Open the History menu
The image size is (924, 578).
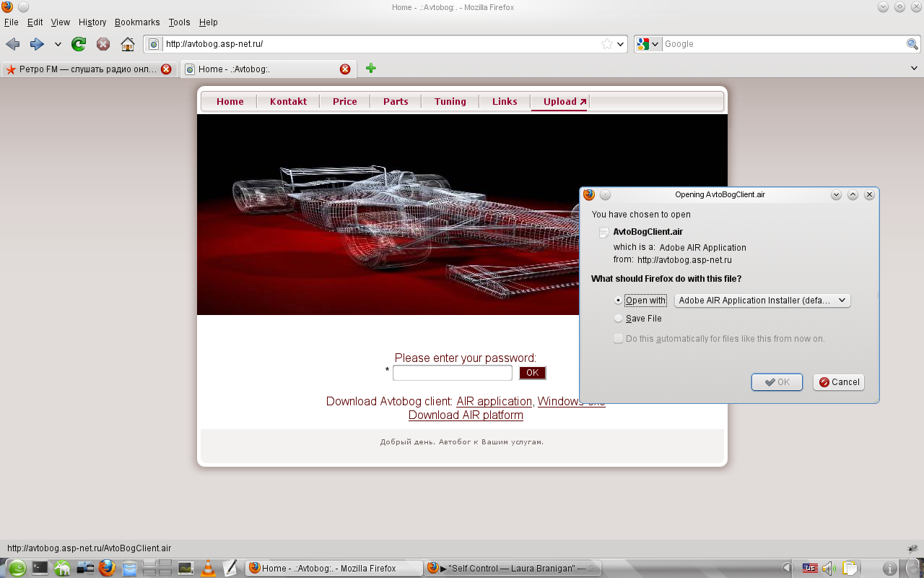[92, 22]
